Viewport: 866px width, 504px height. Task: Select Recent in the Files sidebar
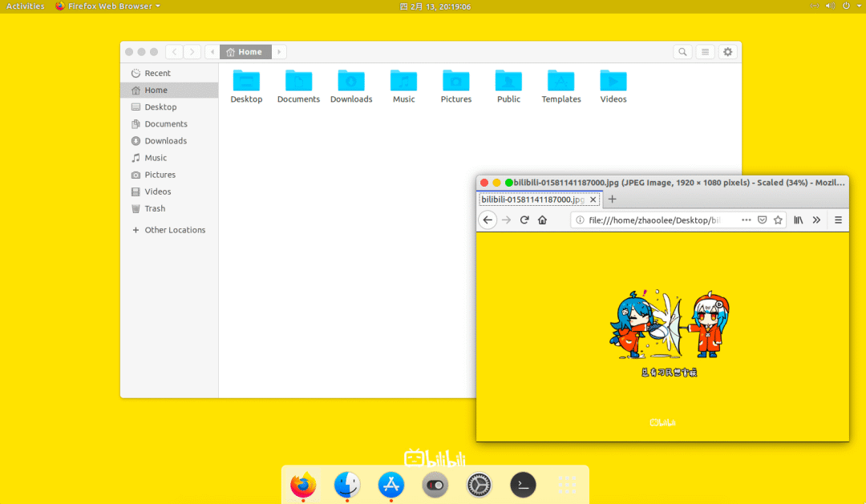click(x=169, y=74)
